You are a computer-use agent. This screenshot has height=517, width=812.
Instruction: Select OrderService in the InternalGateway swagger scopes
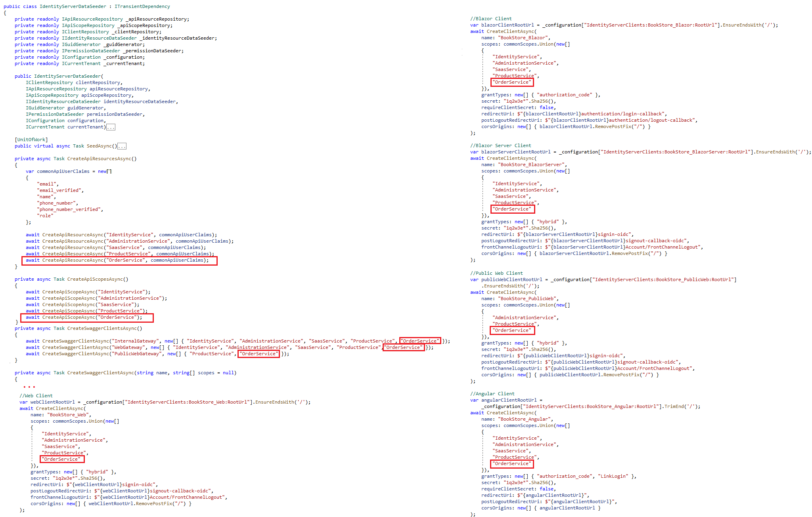point(419,341)
